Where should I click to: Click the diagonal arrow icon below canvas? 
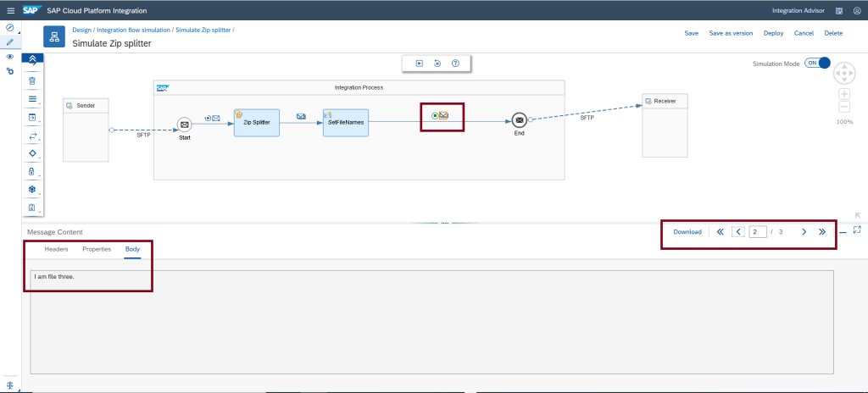(x=858, y=215)
